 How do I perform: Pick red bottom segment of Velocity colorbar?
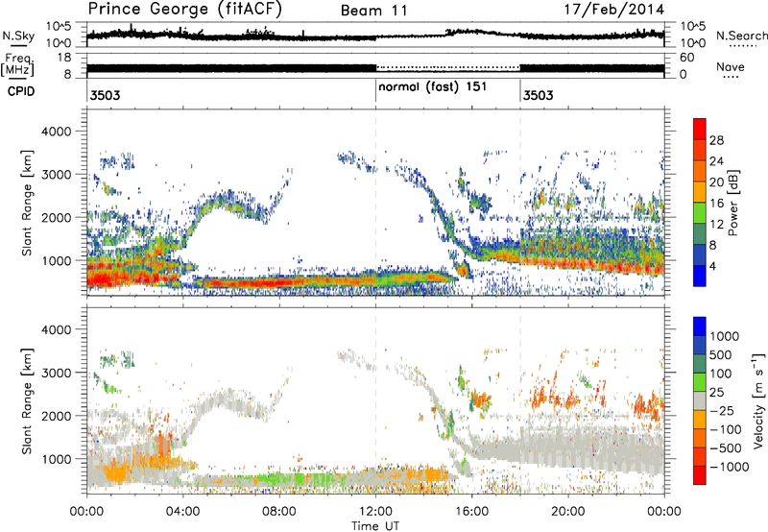click(700, 475)
